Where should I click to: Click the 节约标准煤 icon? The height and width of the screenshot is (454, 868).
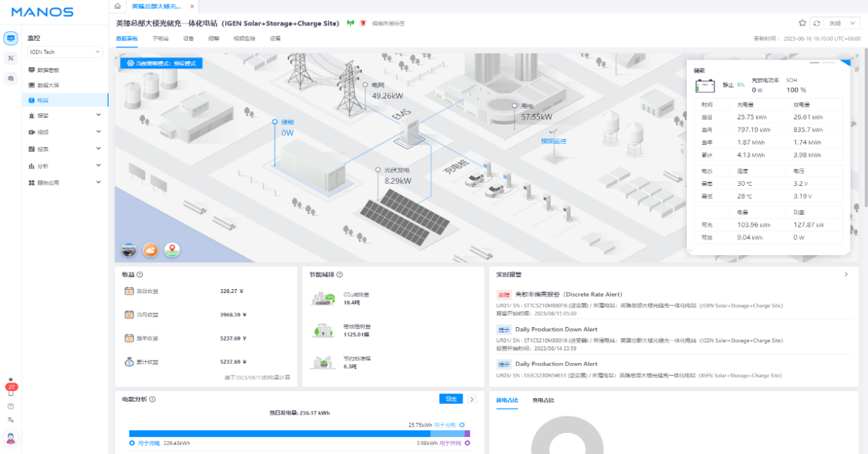[x=323, y=362]
